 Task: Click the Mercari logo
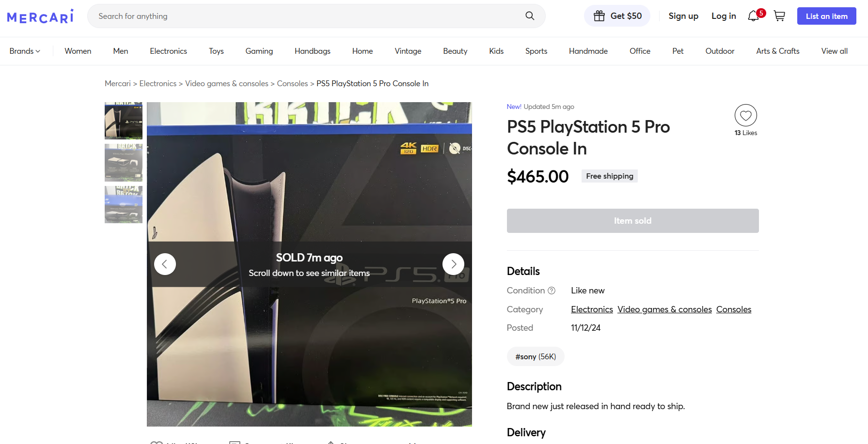click(40, 16)
